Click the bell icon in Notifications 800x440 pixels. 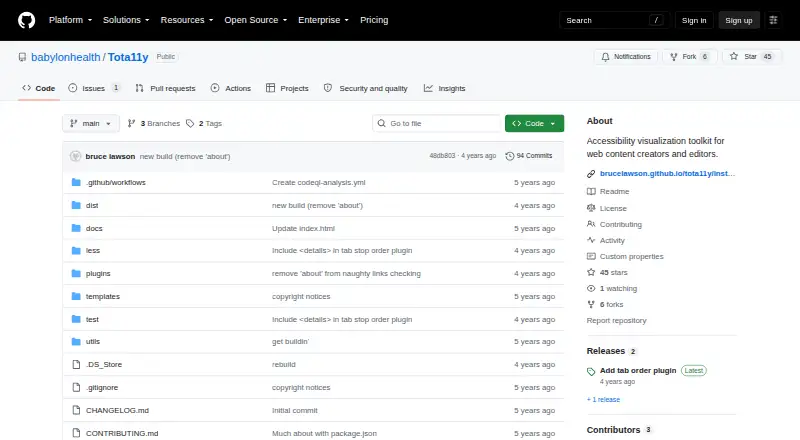(x=605, y=57)
